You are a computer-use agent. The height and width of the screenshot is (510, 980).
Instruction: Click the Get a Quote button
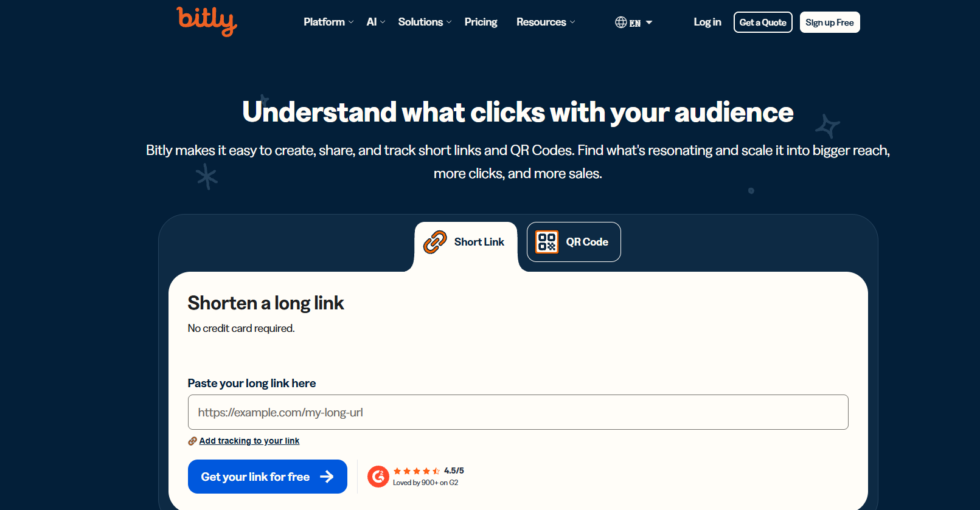click(763, 22)
